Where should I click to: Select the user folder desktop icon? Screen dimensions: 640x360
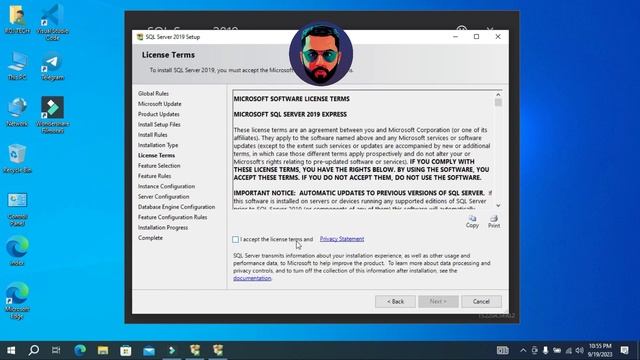point(17,19)
